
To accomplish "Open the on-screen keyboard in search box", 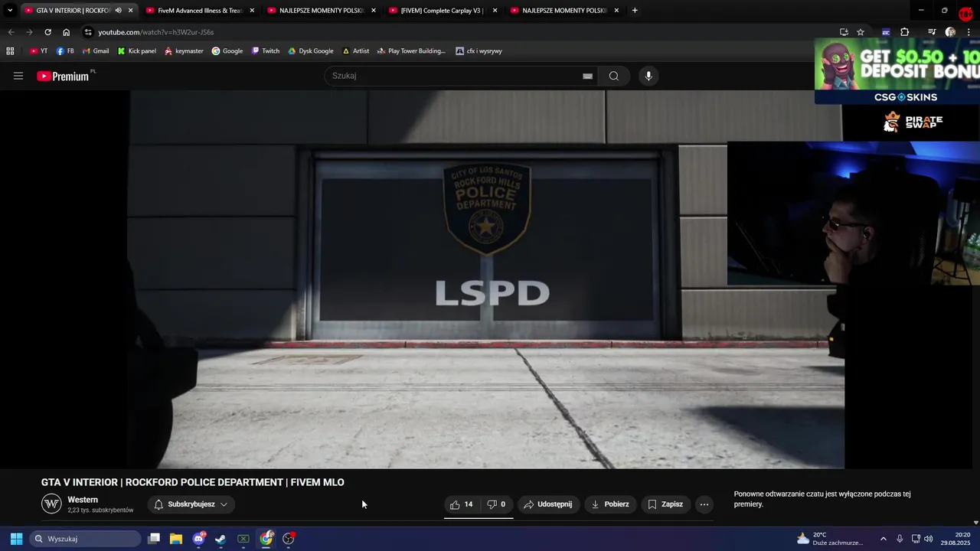I will (x=587, y=76).
